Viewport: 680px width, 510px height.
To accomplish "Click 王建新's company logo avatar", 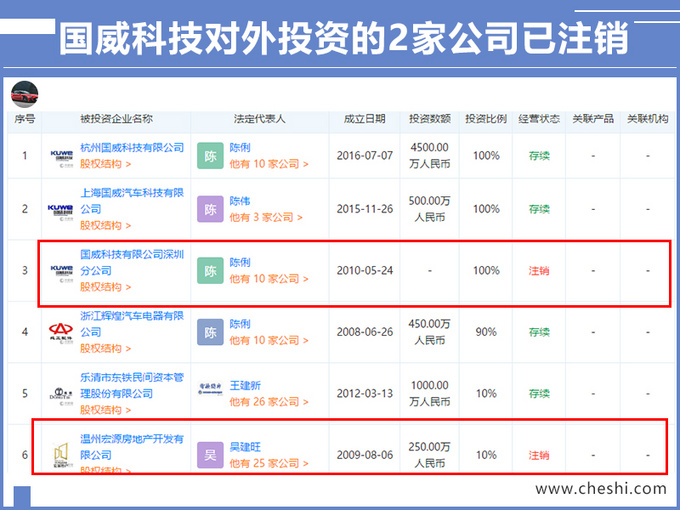I will [x=210, y=389].
